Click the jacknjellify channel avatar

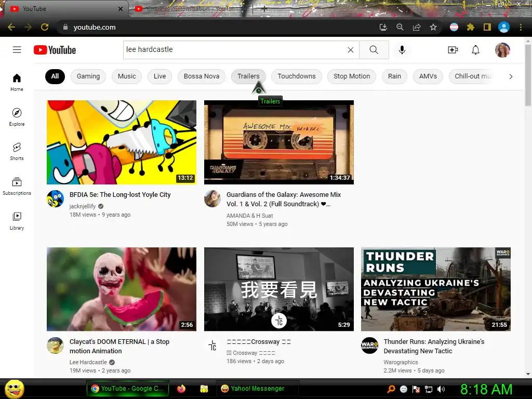click(x=55, y=199)
